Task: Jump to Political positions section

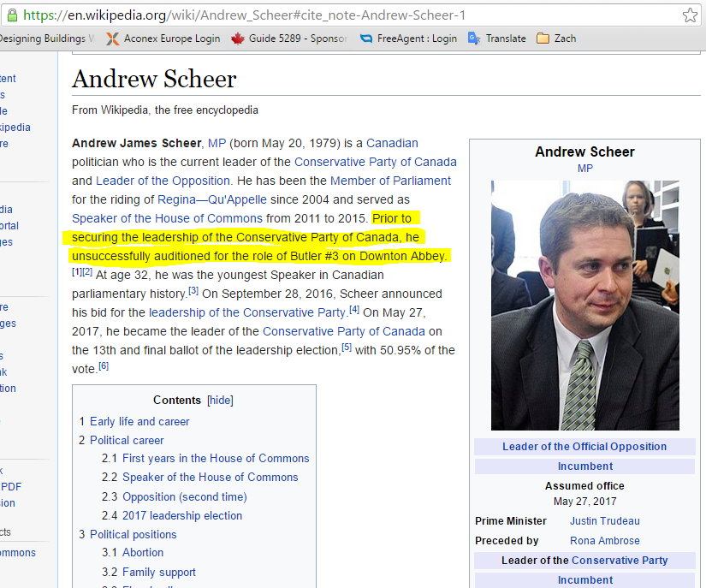Action: coord(133,534)
